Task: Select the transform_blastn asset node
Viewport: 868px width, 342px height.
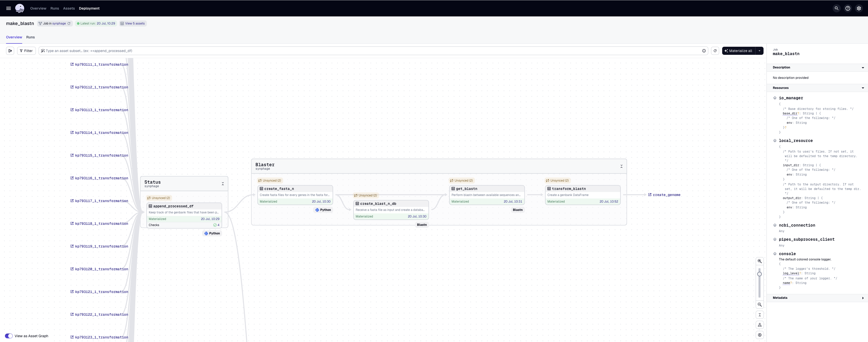Action: point(583,195)
